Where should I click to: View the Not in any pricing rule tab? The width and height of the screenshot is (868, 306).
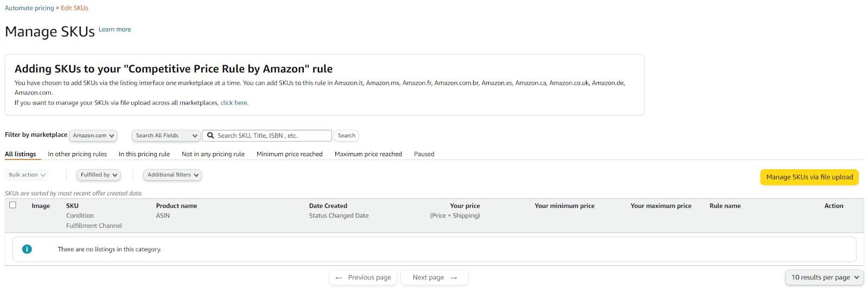click(213, 154)
